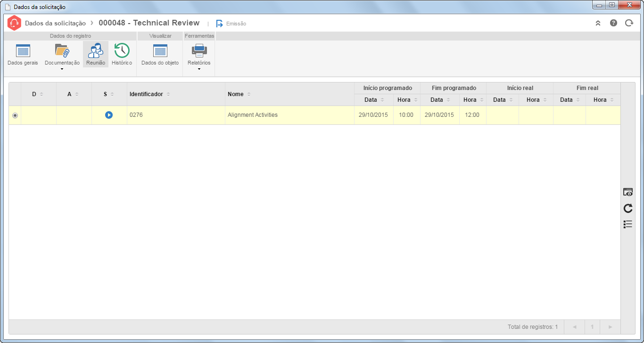Click the red headset application logo

click(14, 23)
